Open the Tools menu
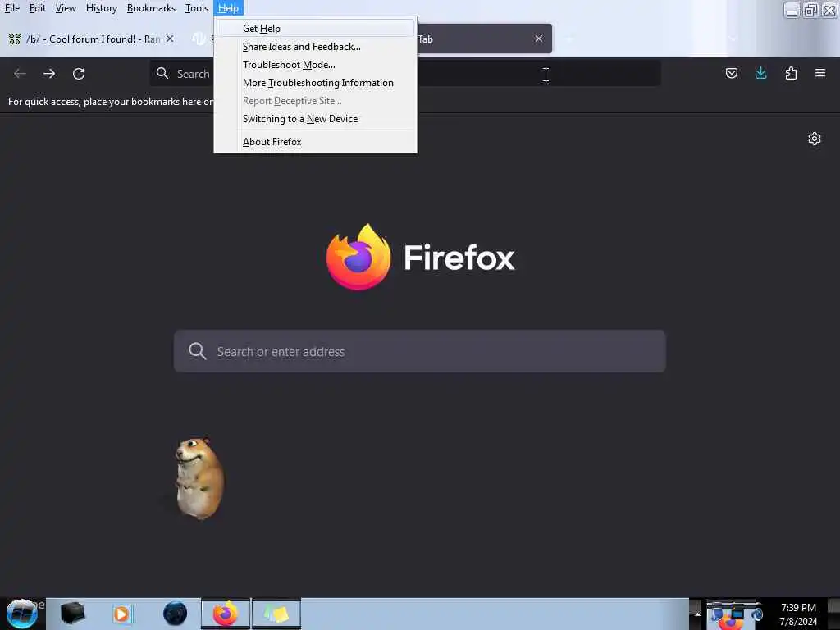 196,8
